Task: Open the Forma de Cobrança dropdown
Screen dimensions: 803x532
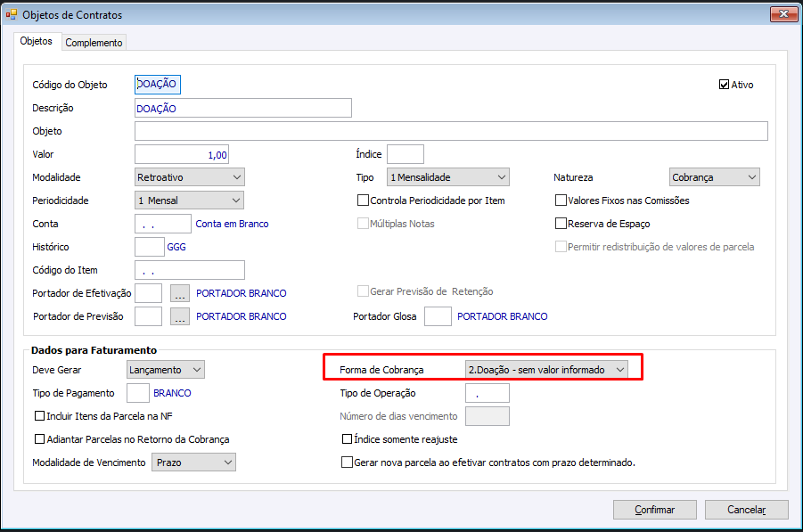Action: pyautogui.click(x=546, y=370)
